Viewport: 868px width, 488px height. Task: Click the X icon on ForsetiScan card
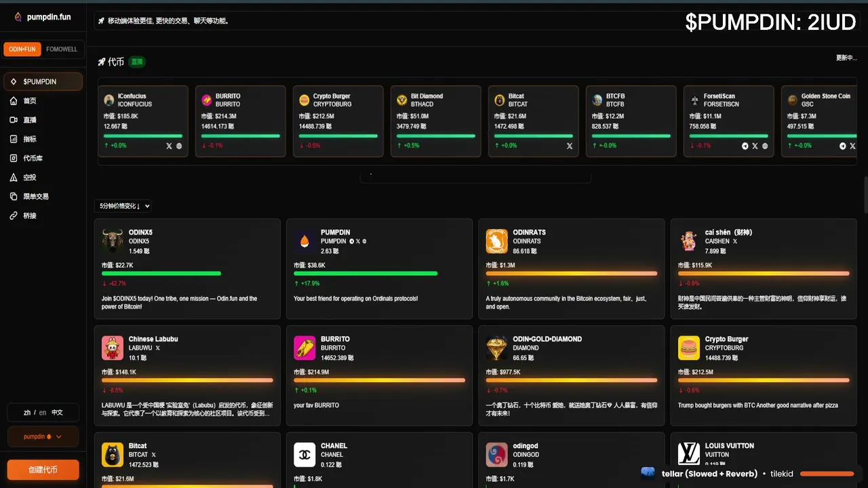755,146
